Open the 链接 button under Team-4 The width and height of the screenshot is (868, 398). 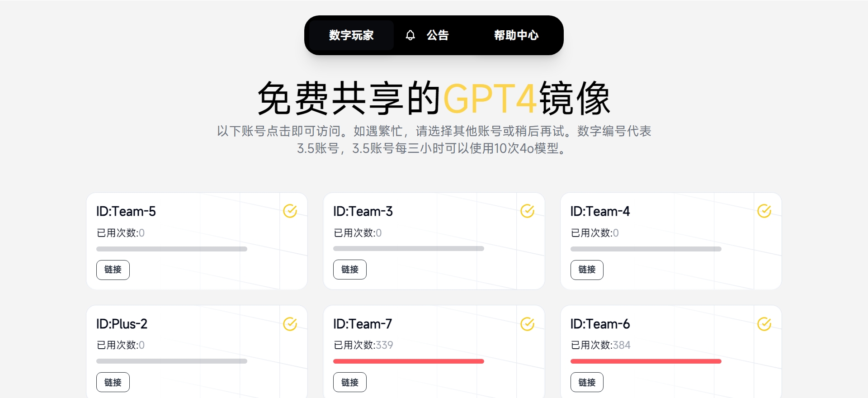click(x=586, y=270)
